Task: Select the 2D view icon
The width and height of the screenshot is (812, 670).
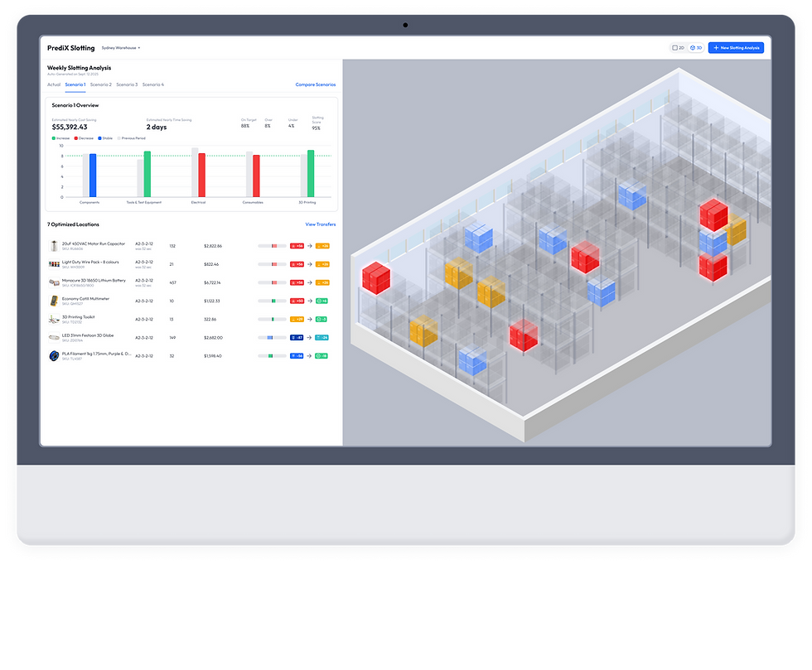Action: [x=679, y=47]
